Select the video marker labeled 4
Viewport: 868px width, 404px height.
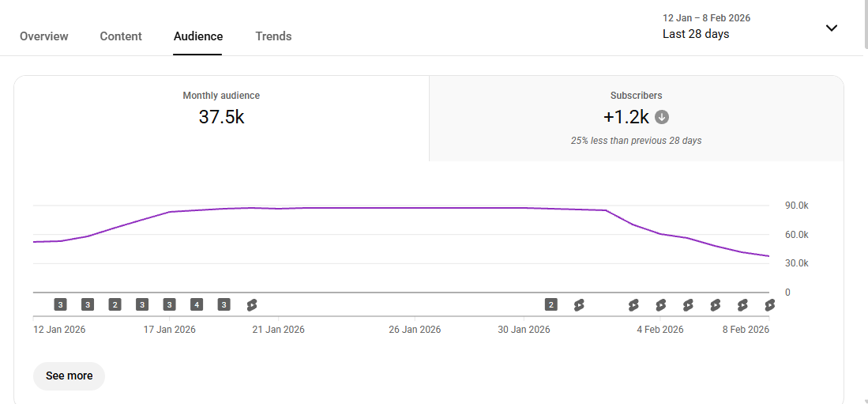point(197,304)
